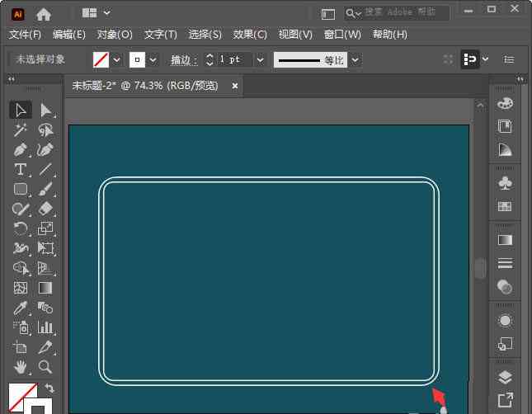The width and height of the screenshot is (532, 414).
Task: Open the 窗口(W) menu
Action: coord(342,35)
